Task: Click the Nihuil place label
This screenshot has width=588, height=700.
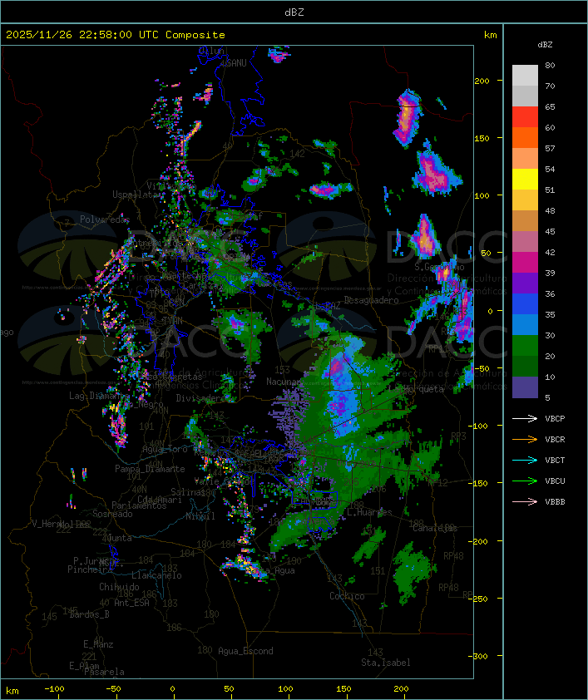Action: pyautogui.click(x=200, y=516)
